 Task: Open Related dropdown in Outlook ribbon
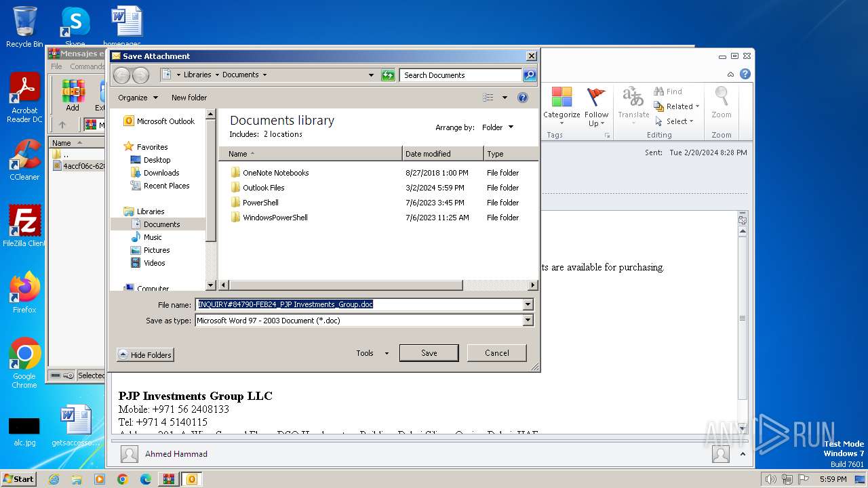676,106
